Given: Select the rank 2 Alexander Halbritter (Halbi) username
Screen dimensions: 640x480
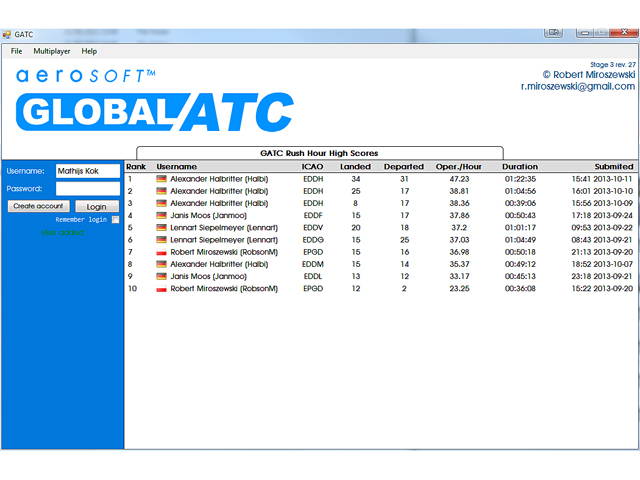Looking at the screenshot, I should pyautogui.click(x=219, y=191).
